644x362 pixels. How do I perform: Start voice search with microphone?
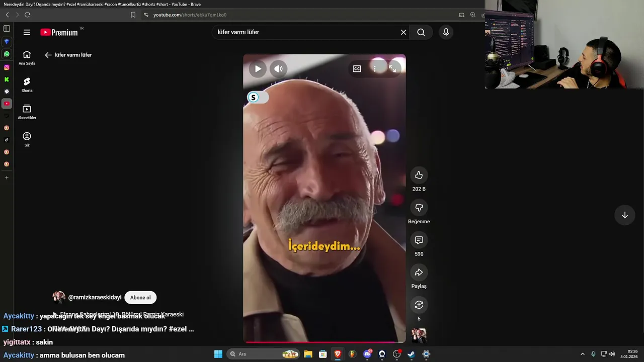click(446, 32)
